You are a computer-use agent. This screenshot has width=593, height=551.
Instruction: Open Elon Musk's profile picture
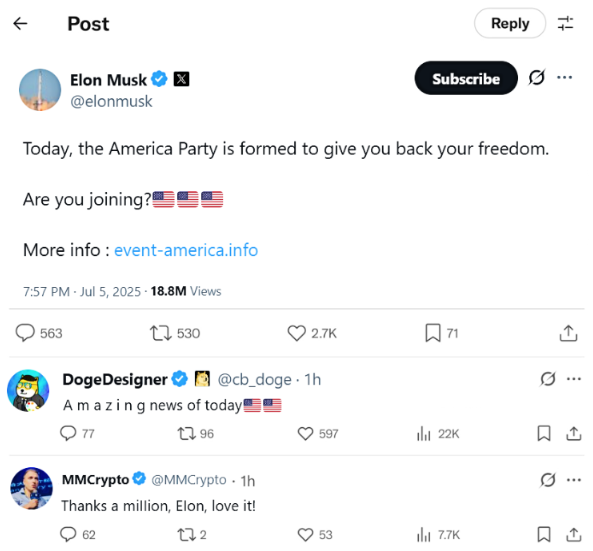point(40,90)
